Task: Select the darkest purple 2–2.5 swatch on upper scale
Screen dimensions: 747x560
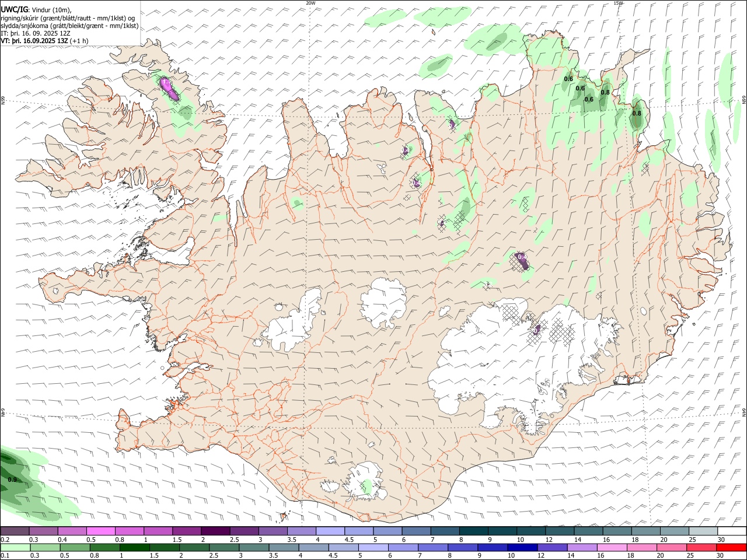Action: (x=215, y=531)
